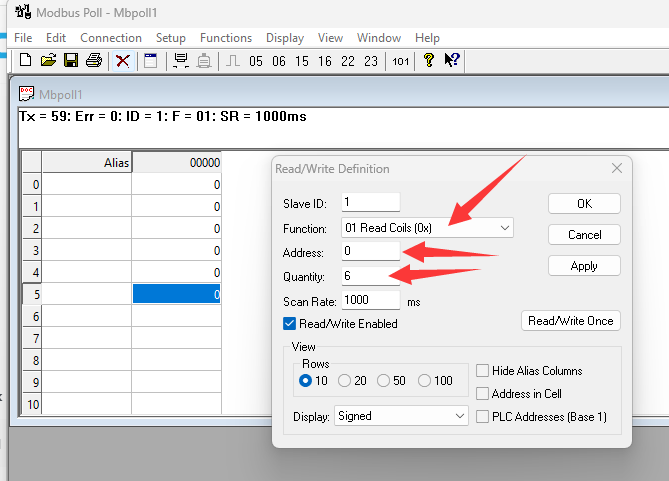The image size is (669, 481).
Task: Expand the Function dropdown list
Action: click(505, 228)
